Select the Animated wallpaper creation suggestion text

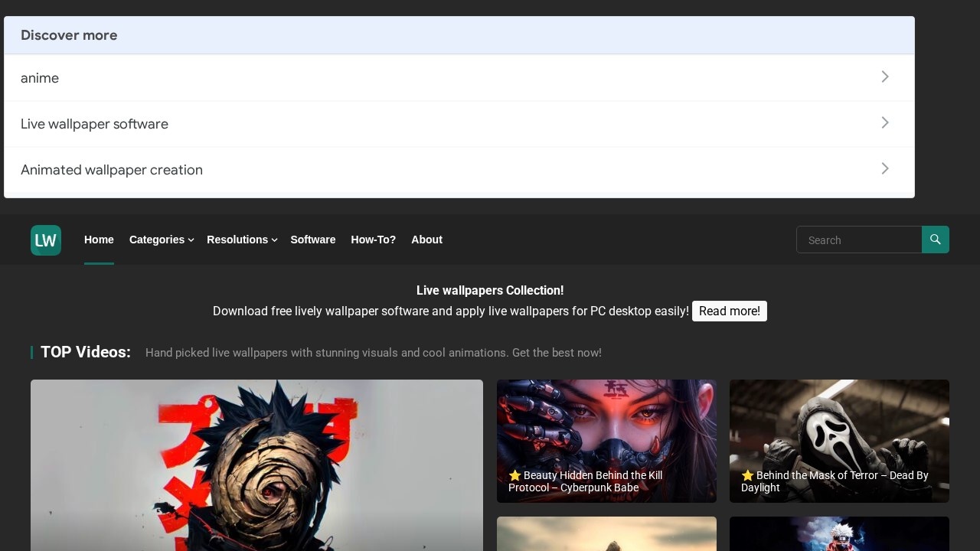click(112, 170)
